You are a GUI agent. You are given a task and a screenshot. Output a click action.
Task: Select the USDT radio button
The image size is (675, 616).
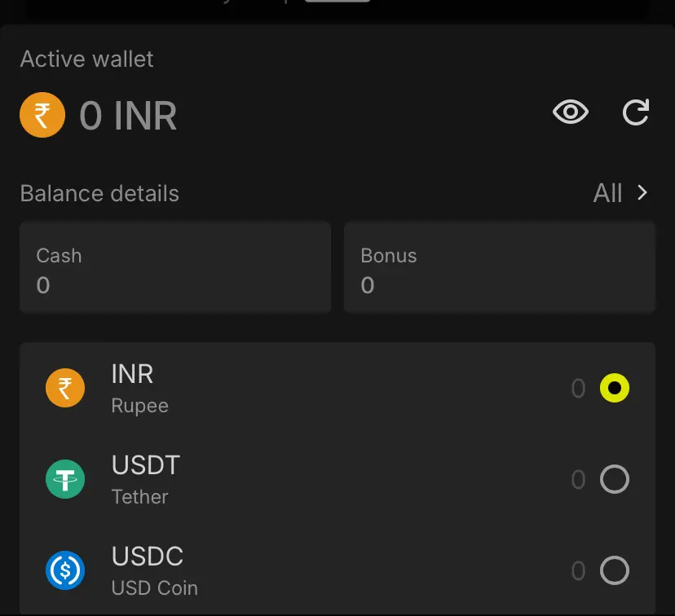(x=615, y=479)
